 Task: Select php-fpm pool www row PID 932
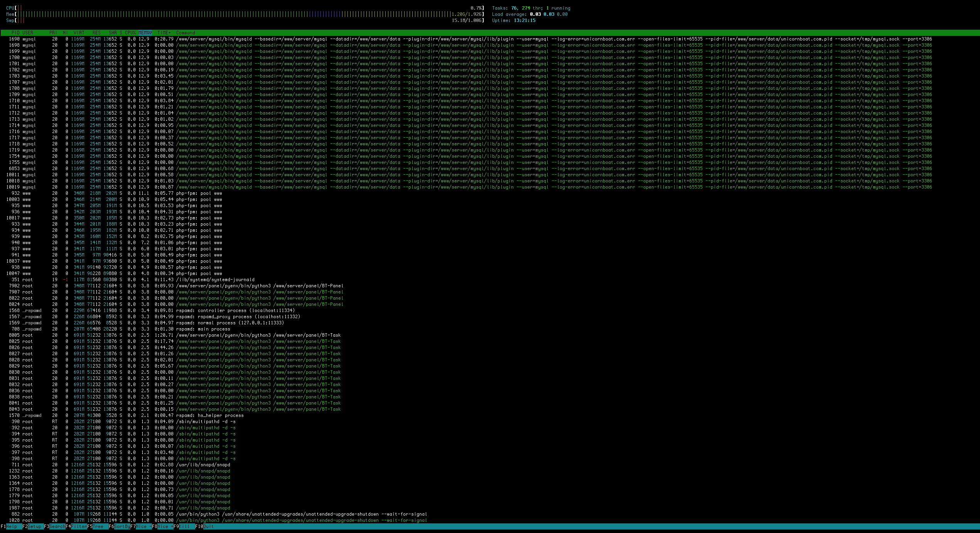(490, 193)
